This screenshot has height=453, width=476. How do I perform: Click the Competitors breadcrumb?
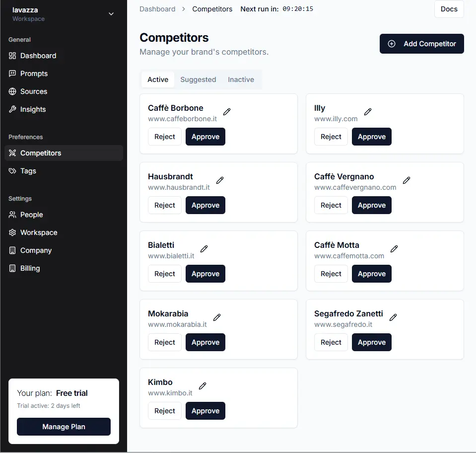coord(212,9)
